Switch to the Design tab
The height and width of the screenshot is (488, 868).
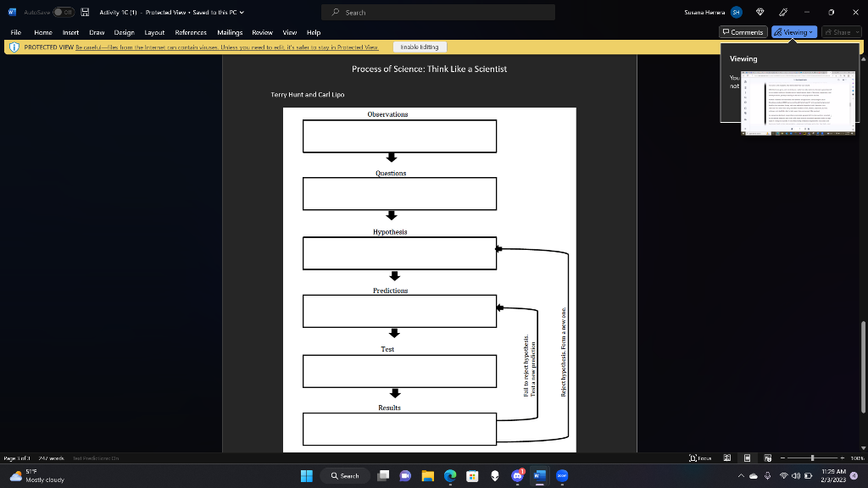tap(124, 33)
